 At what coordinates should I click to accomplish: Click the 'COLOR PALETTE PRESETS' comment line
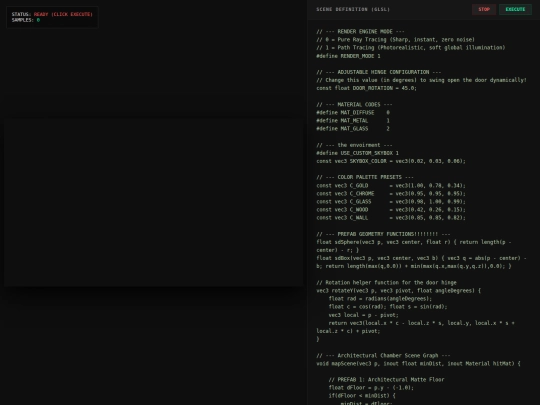(365, 177)
